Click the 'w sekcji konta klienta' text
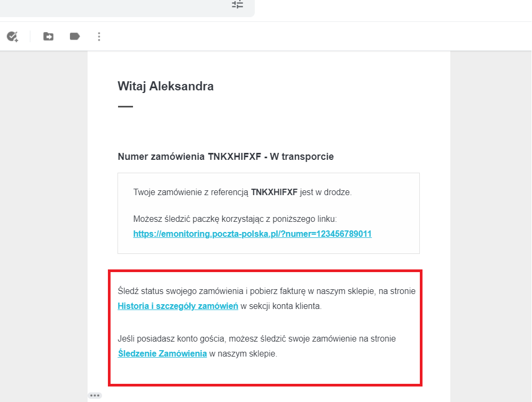This screenshot has width=532, height=402. [281, 306]
